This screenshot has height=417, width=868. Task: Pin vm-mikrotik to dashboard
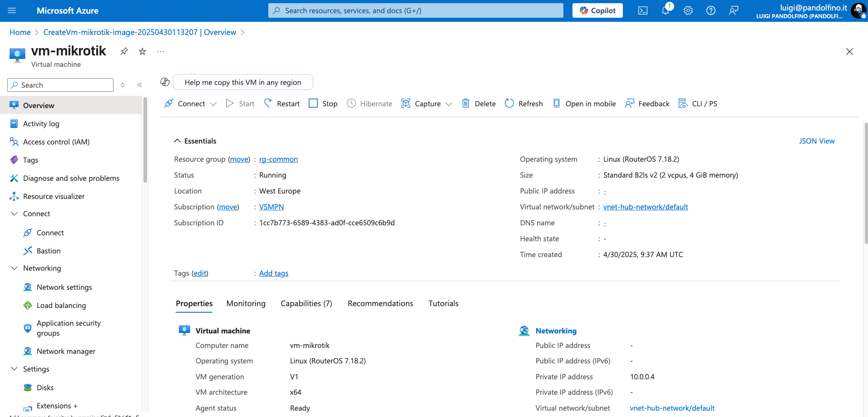(124, 51)
